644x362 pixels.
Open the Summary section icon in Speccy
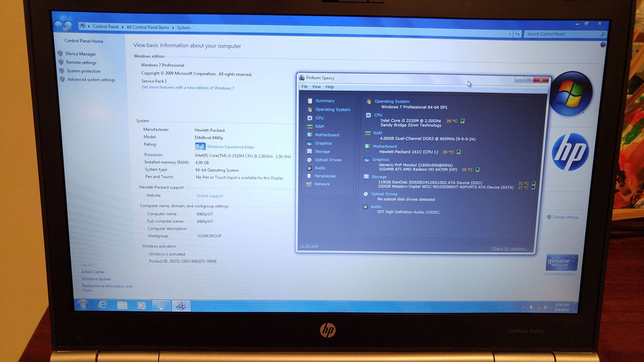[310, 101]
